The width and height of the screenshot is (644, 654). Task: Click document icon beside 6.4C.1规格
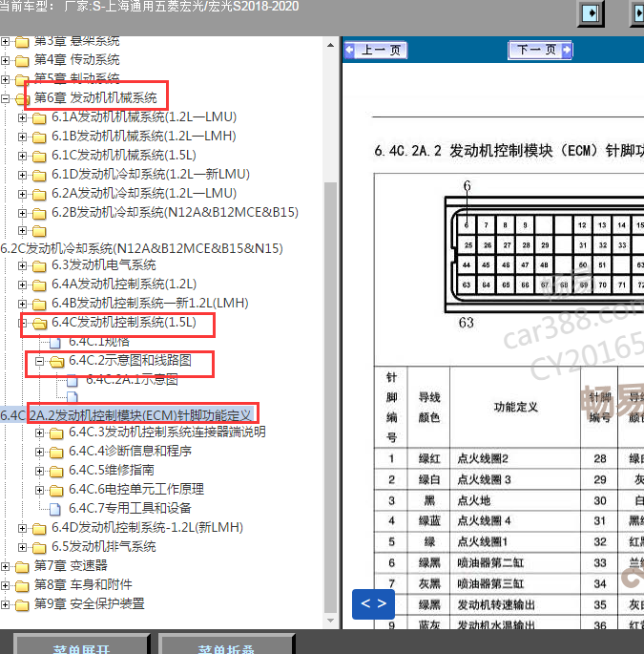(x=56, y=342)
